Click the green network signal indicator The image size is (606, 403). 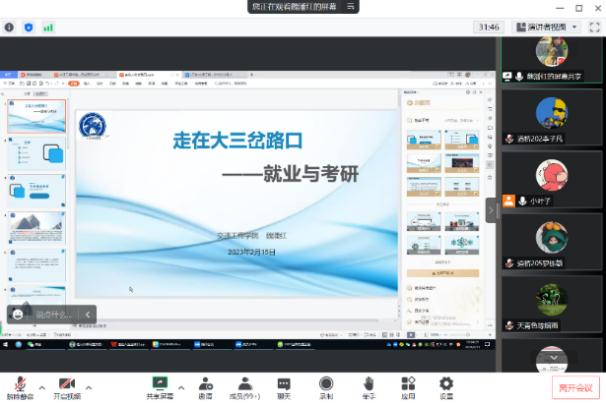click(48, 27)
